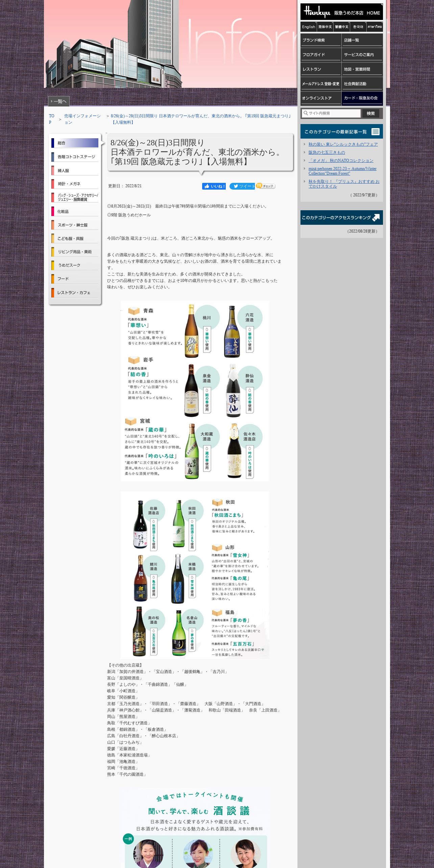Select 総合 category in sidebar
Image resolution: width=434 pixels, height=868 pixels.
75,143
